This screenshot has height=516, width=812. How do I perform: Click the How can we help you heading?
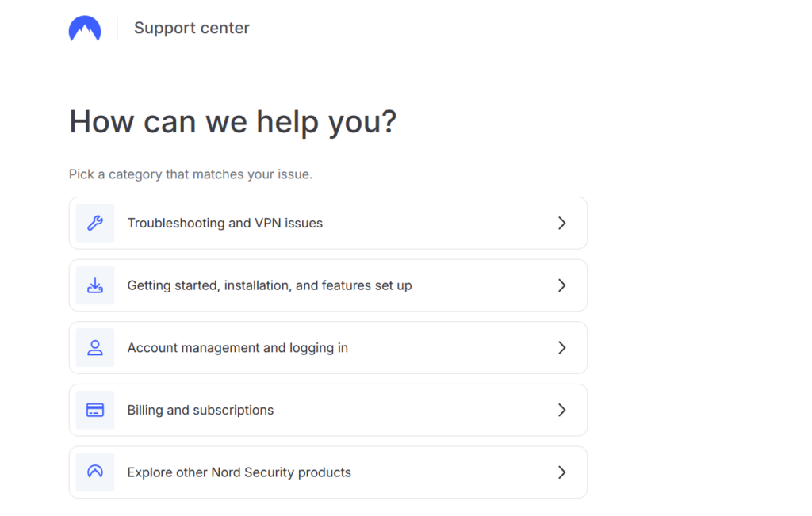pyautogui.click(x=233, y=122)
